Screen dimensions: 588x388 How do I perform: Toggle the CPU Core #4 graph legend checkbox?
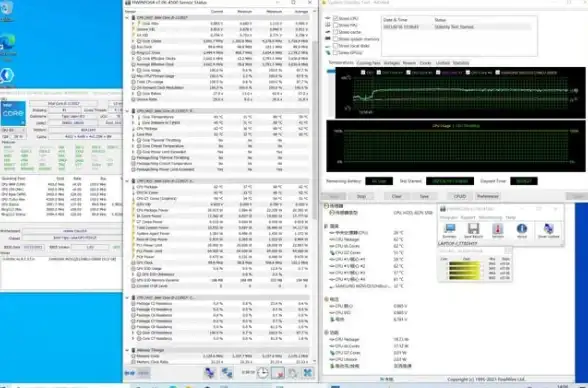click(x=468, y=72)
